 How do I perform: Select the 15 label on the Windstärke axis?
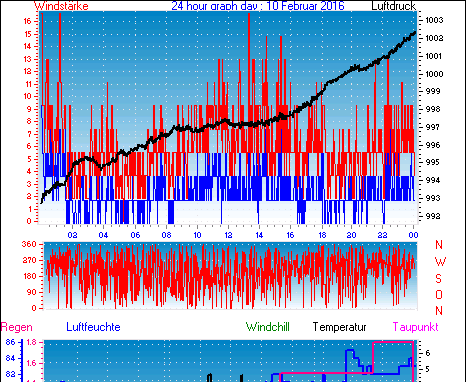(27, 34)
